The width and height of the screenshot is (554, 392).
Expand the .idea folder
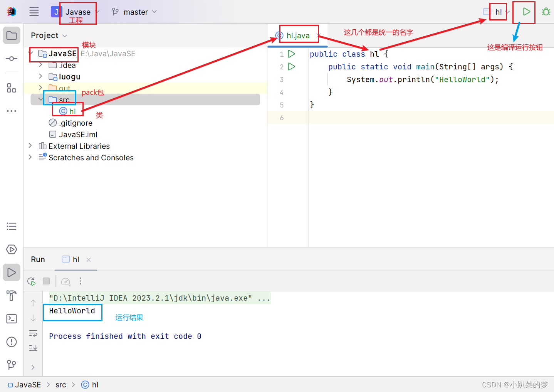pos(40,65)
